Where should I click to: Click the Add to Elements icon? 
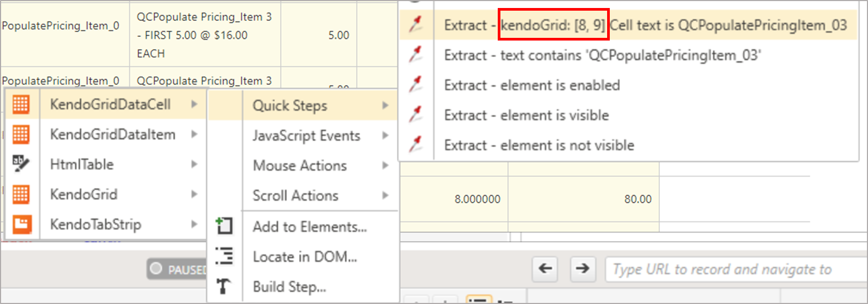pos(224,226)
